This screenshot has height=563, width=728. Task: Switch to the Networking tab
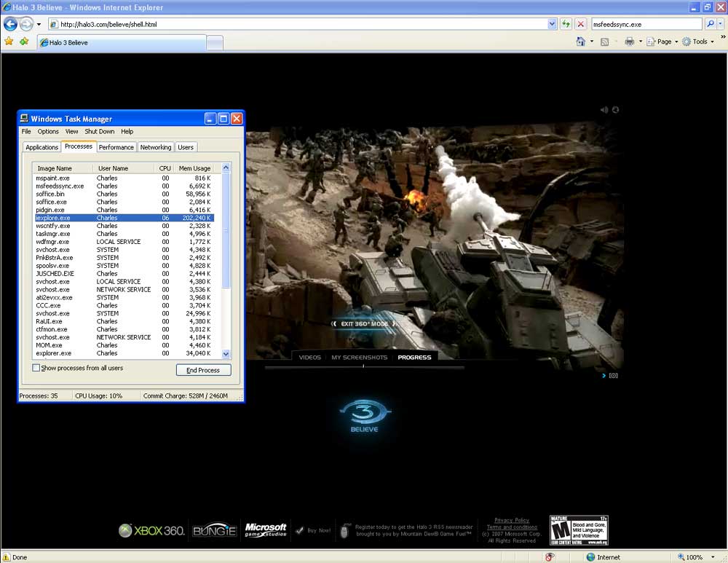click(156, 147)
